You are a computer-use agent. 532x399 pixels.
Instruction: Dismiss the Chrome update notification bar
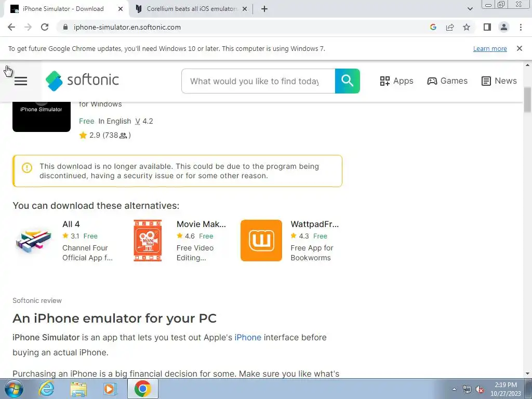[520, 48]
